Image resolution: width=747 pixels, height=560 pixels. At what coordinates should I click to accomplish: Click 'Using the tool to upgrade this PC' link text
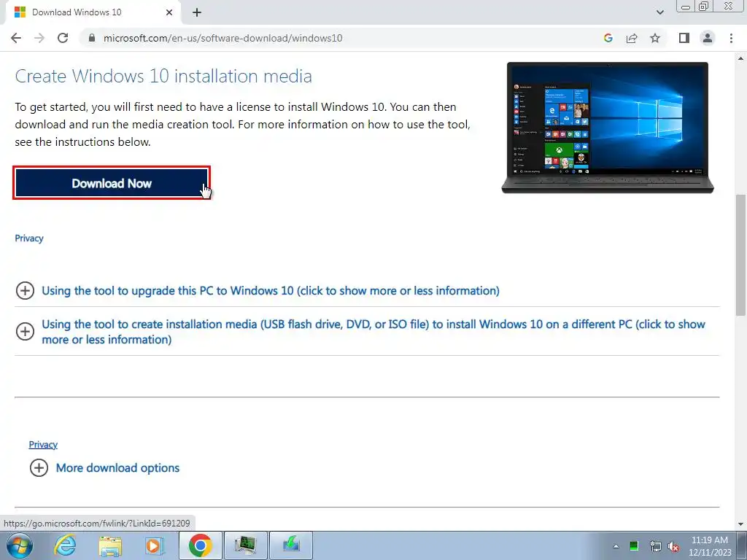pyautogui.click(x=271, y=290)
